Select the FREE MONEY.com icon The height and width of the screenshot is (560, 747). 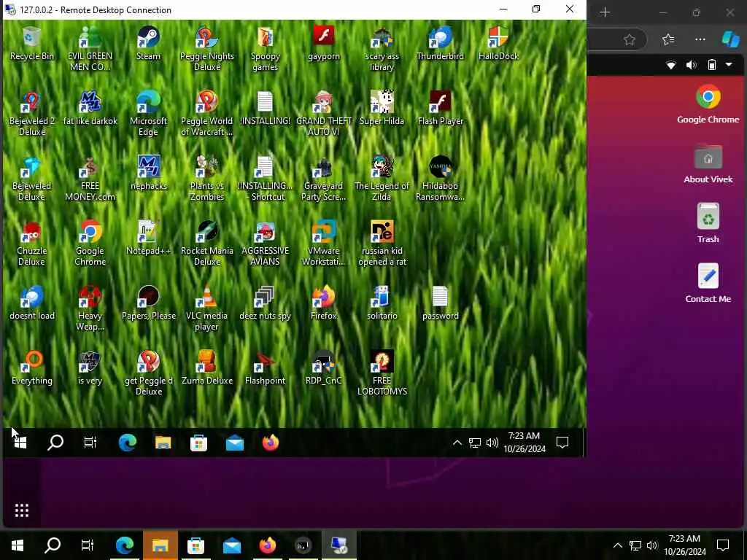pos(90,179)
